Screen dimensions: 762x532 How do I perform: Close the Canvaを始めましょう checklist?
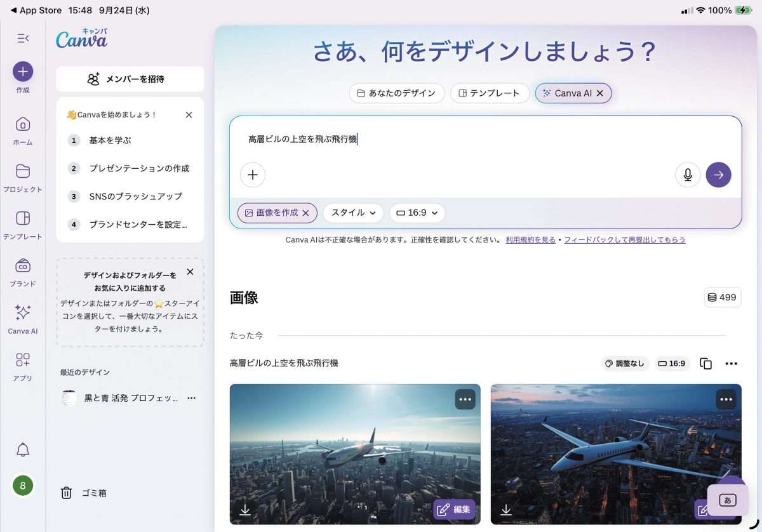(x=189, y=115)
